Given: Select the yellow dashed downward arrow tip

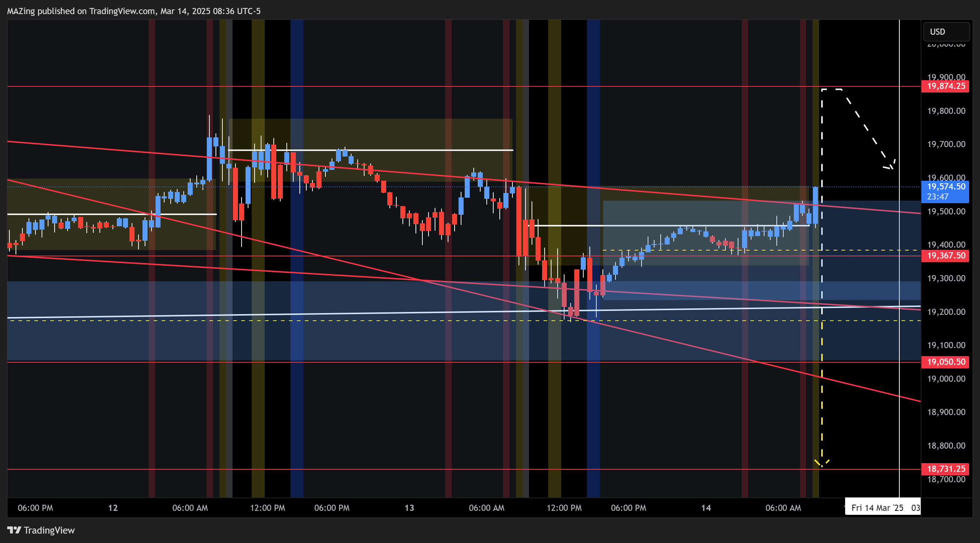Looking at the screenshot, I should coord(822,463).
